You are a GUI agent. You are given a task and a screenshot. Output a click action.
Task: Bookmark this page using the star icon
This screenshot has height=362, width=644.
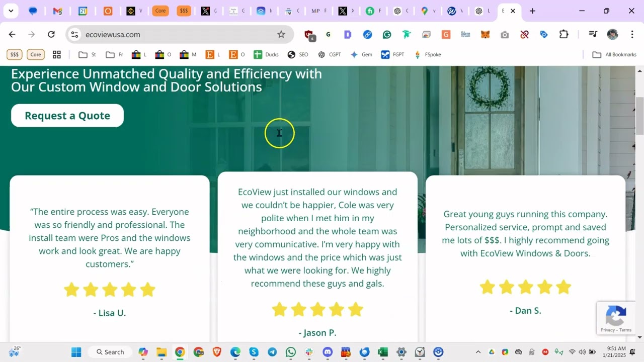[x=281, y=34]
